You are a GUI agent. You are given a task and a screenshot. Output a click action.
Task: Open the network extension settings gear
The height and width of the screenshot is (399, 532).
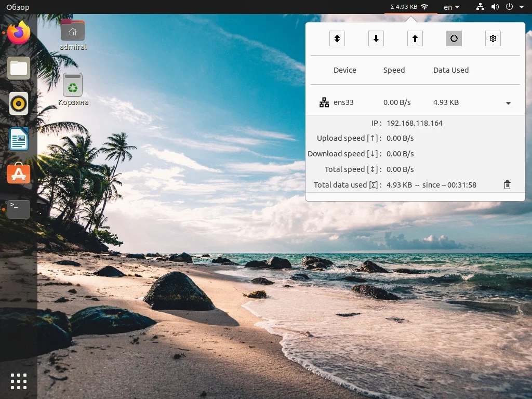[x=493, y=38]
